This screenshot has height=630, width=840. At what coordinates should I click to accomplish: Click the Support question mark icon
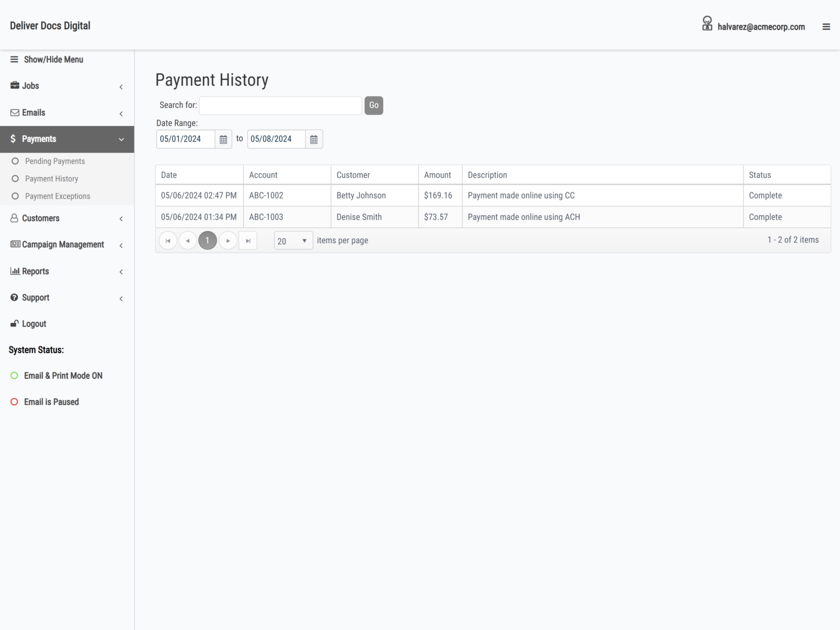pyautogui.click(x=14, y=297)
